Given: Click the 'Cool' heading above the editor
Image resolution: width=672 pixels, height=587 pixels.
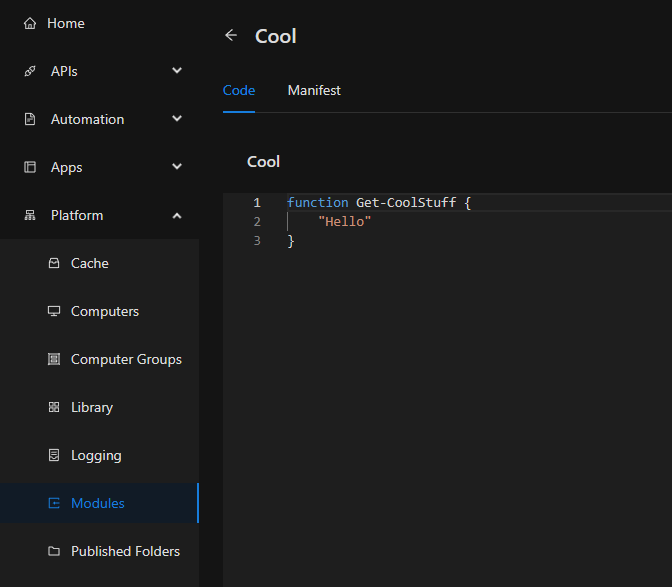Looking at the screenshot, I should pyautogui.click(x=264, y=162).
